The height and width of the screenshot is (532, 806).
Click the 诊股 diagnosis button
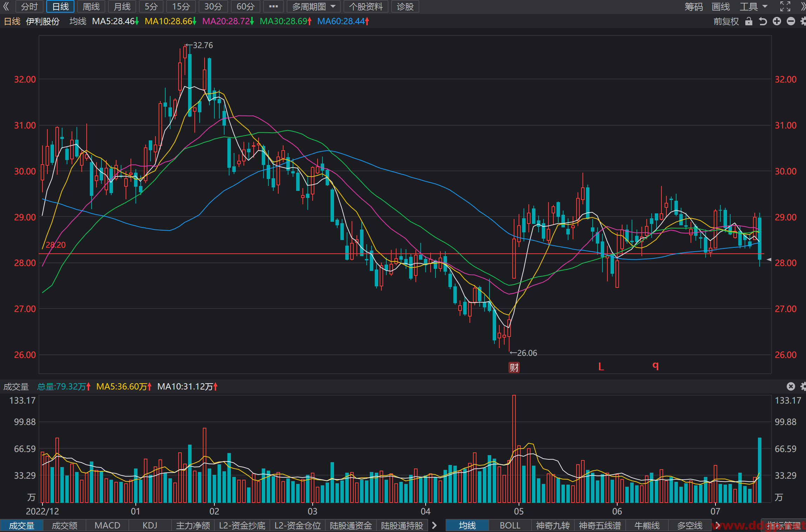405,6
